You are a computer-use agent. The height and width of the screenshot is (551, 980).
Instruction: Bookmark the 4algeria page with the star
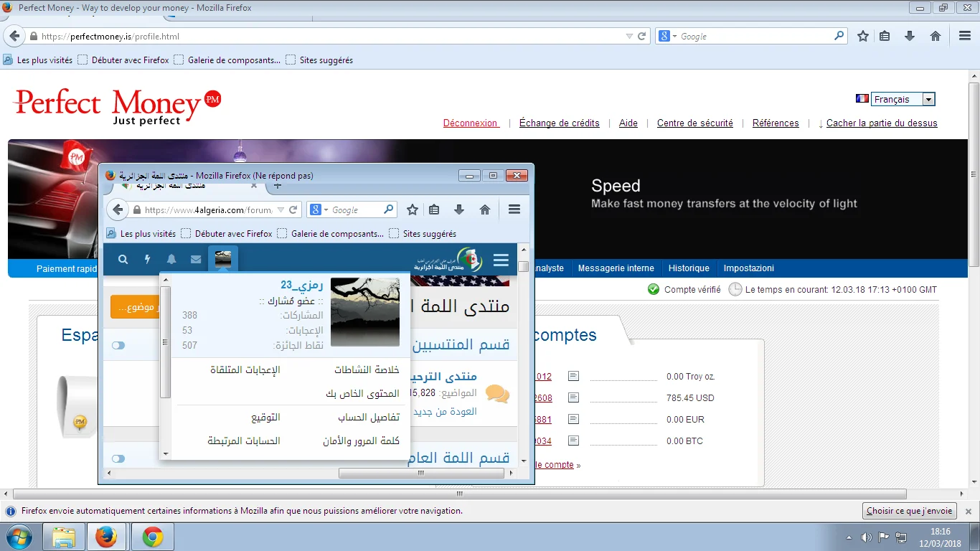tap(413, 209)
